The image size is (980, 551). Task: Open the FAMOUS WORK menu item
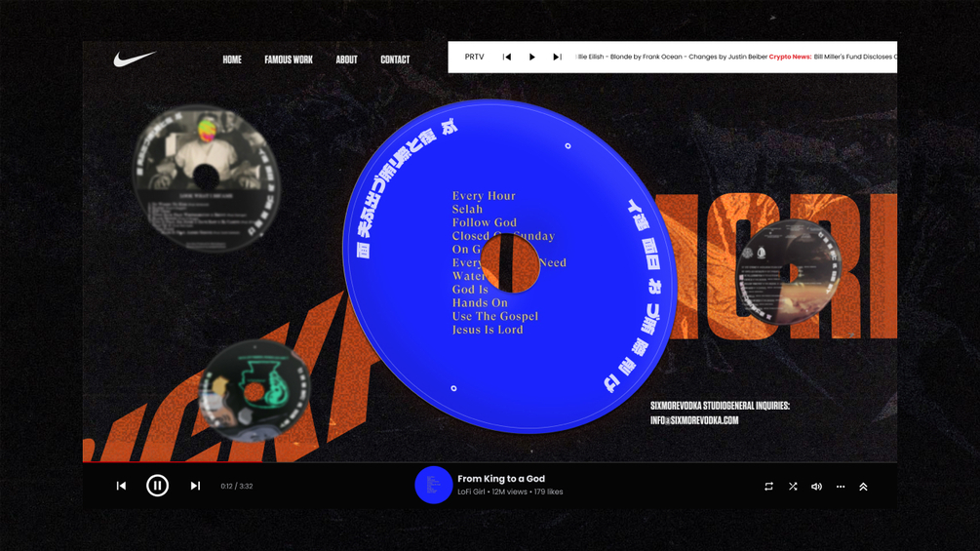pyautogui.click(x=288, y=59)
